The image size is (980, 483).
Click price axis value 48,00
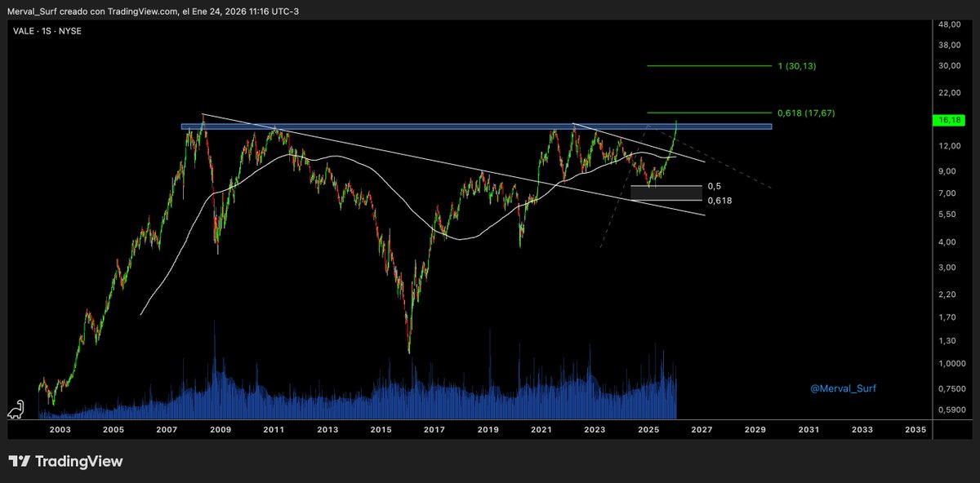click(948, 24)
